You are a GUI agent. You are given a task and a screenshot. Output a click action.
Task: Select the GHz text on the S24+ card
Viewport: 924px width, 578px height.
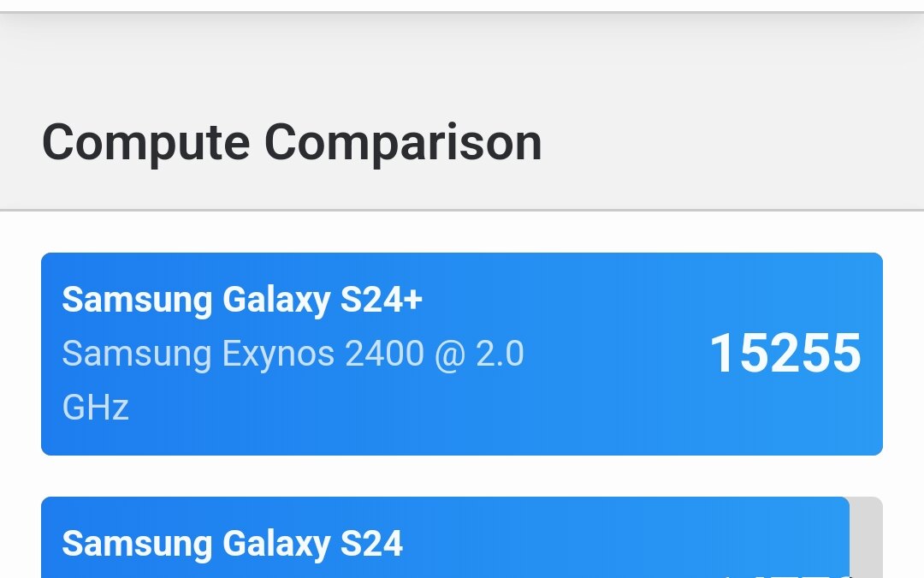tap(95, 409)
